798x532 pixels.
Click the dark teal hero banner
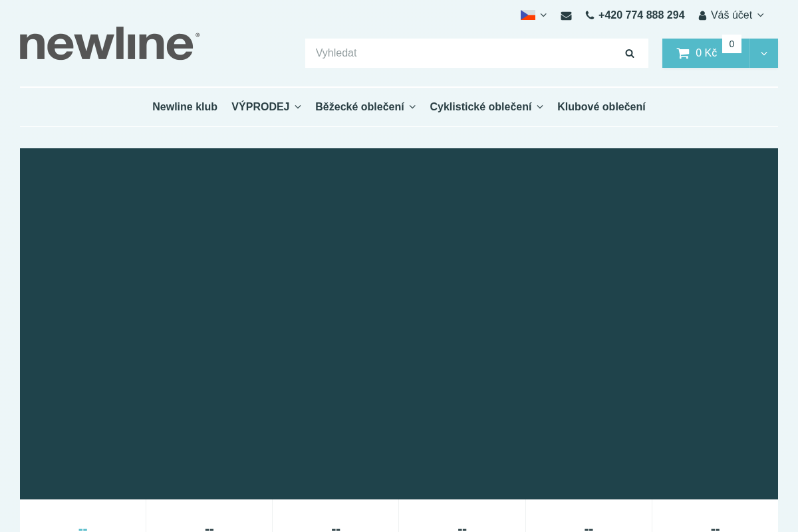click(399, 324)
